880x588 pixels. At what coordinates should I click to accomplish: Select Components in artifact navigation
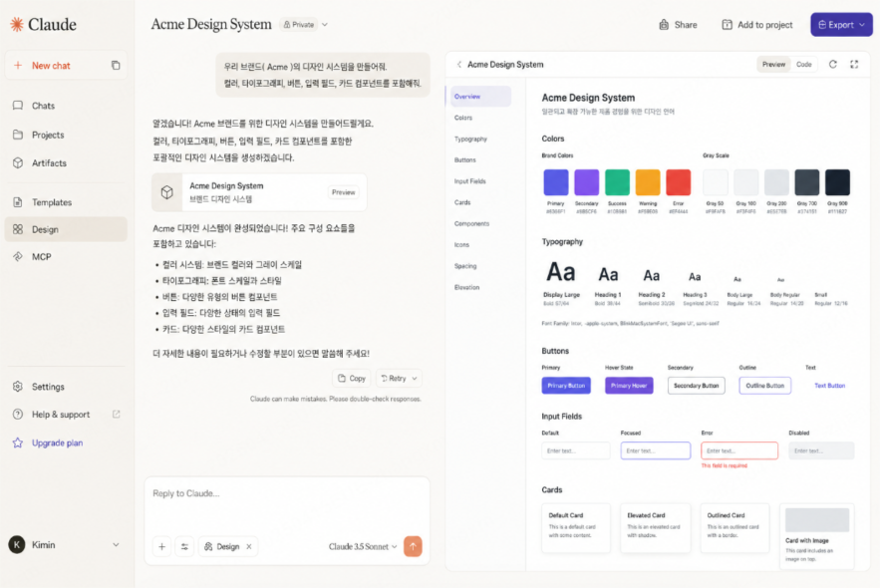click(471, 224)
